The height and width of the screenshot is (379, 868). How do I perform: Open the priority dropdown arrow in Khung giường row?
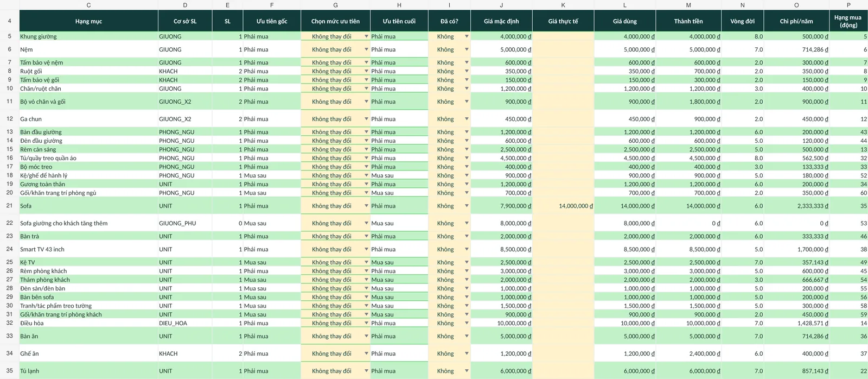(x=366, y=36)
